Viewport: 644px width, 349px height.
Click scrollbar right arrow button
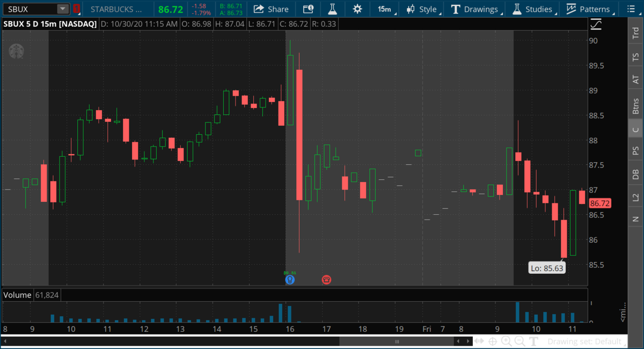tap(467, 341)
